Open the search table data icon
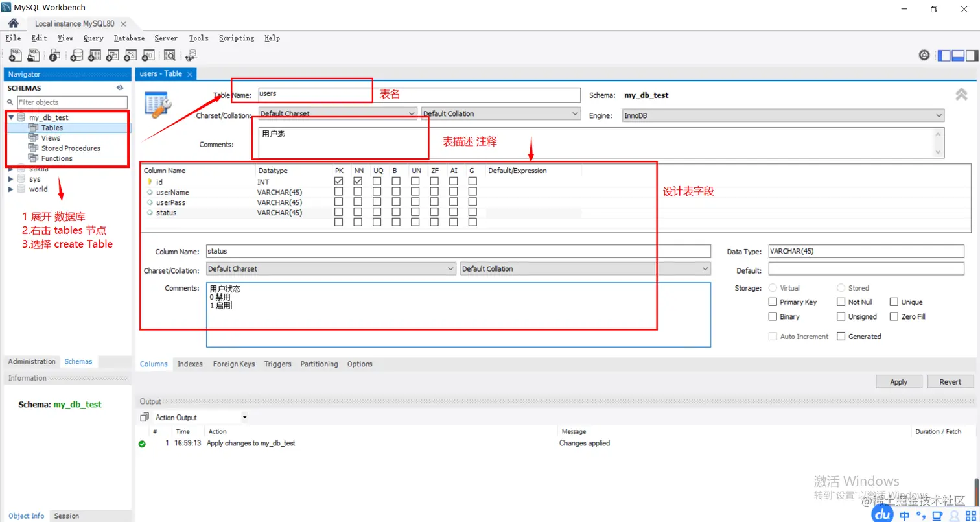Image resolution: width=980 pixels, height=522 pixels. pos(169,55)
